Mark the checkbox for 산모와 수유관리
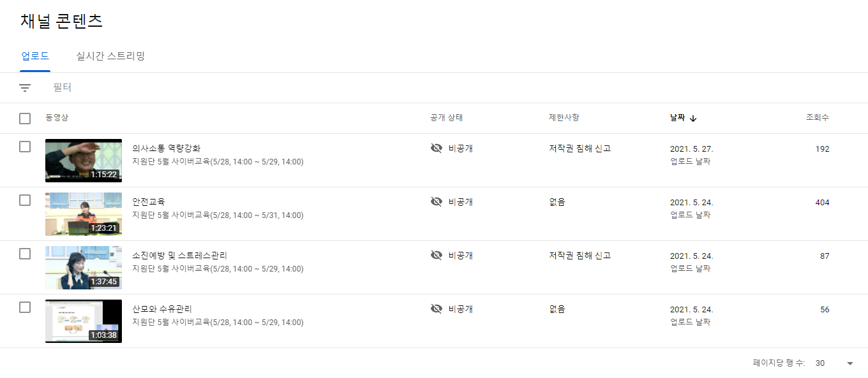The image size is (868, 378). point(25,307)
